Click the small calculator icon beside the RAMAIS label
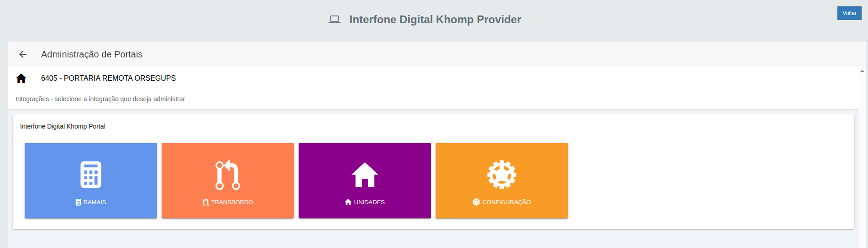The image size is (868, 248). pyautogui.click(x=78, y=202)
